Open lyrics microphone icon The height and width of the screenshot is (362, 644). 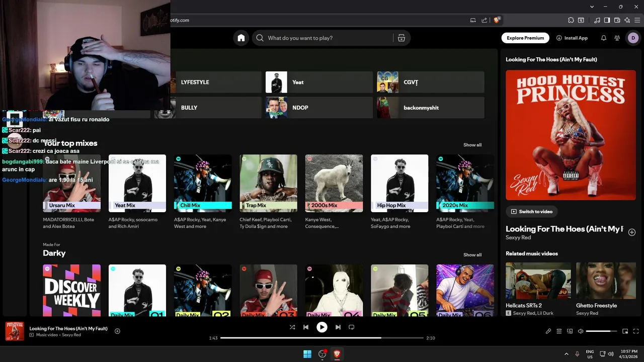pos(548,331)
